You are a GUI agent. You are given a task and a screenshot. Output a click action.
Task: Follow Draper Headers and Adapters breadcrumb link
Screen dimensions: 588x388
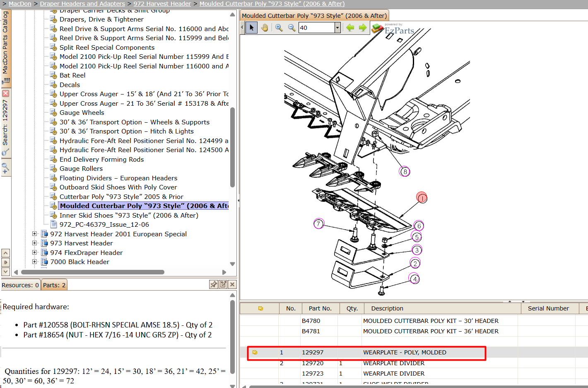coord(82,4)
